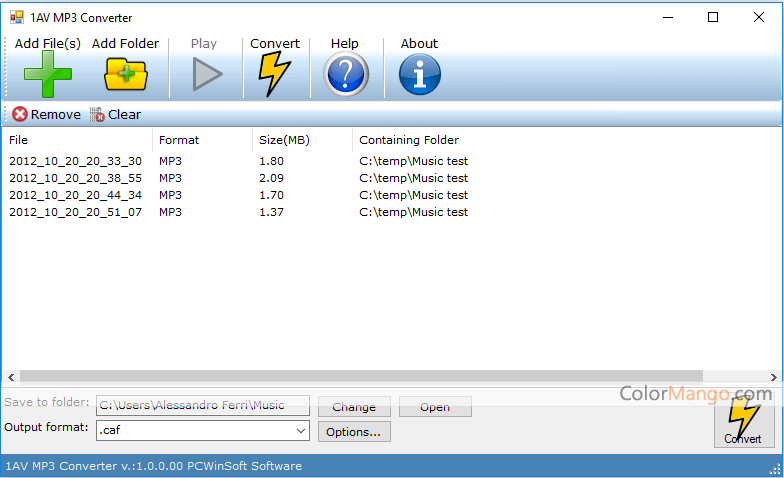Click the 1.80 size cell

pos(272,161)
